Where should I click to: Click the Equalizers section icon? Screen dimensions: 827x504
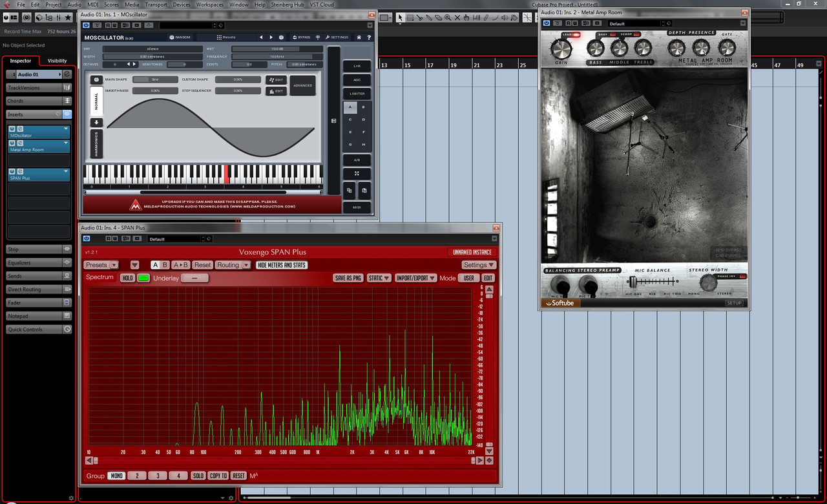(x=67, y=262)
